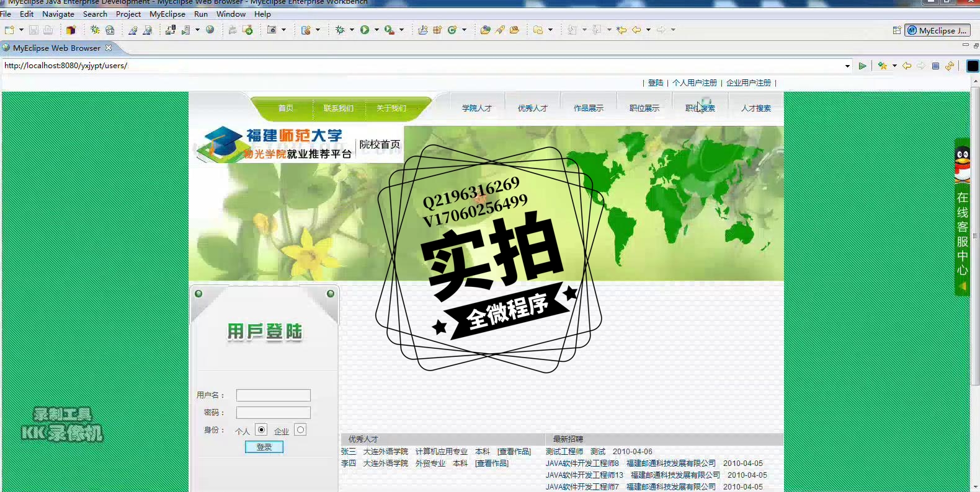Click the 登陆 link at page top
The width and height of the screenshot is (980, 492).
656,83
